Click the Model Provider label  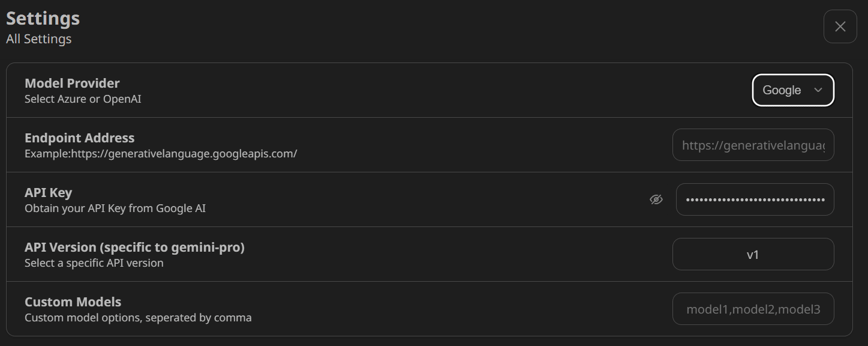tap(72, 83)
